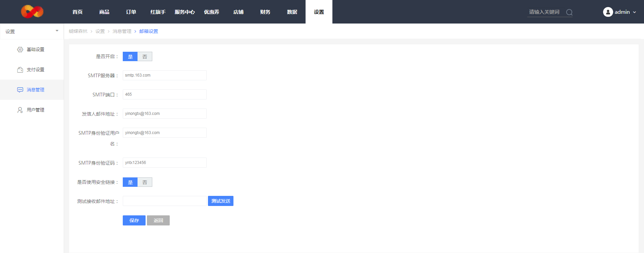Focus the 发信人邮件地址 input field
This screenshot has width=644, height=253.
coord(165,114)
